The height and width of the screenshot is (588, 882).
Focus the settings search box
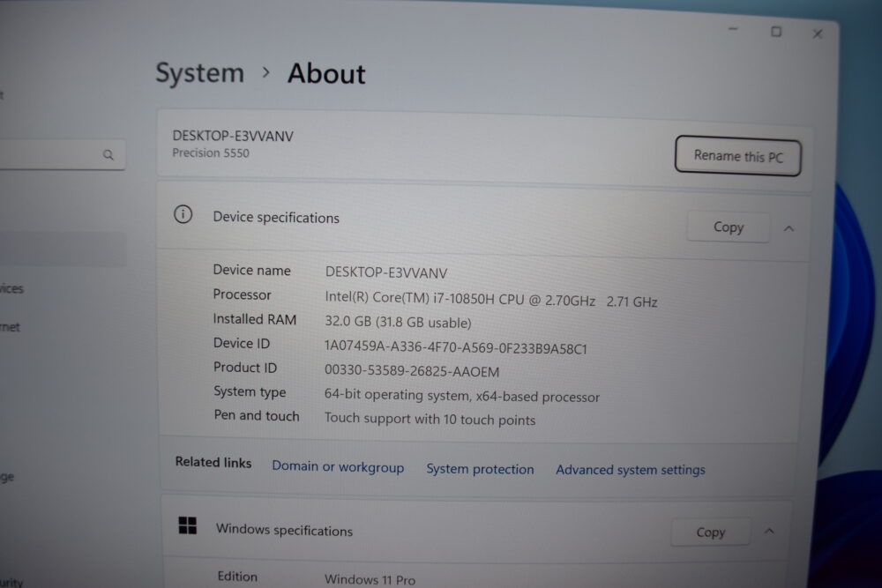(x=62, y=154)
